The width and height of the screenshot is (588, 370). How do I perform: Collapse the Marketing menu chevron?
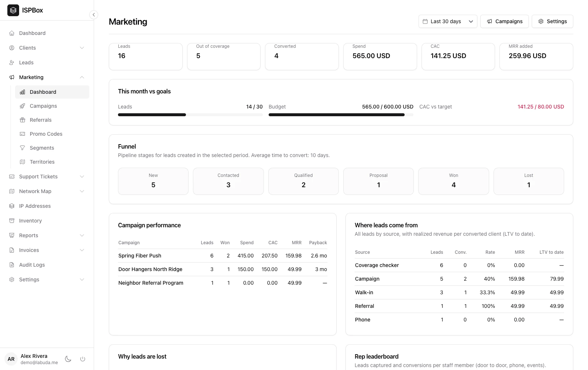point(82,77)
